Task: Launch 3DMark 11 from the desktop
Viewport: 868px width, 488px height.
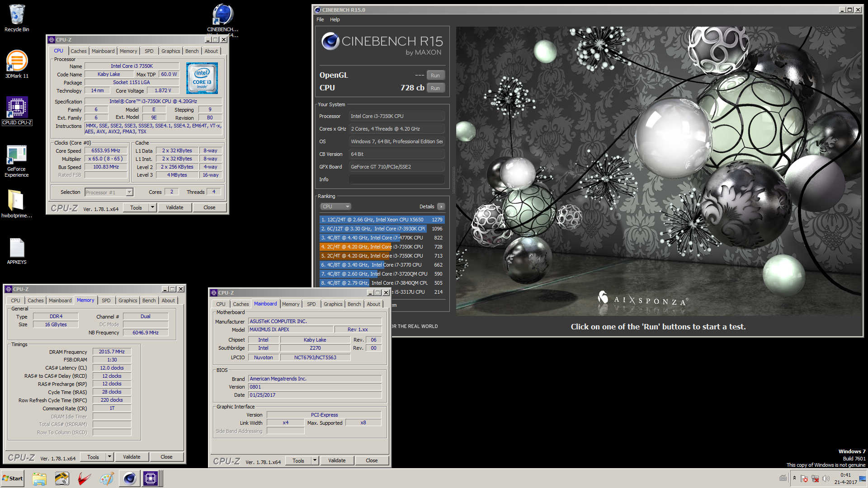Action: (17, 64)
